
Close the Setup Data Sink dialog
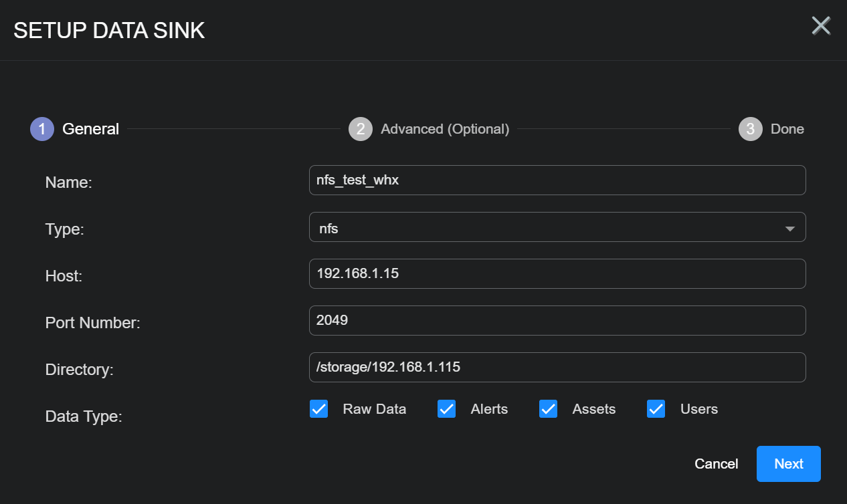821,25
